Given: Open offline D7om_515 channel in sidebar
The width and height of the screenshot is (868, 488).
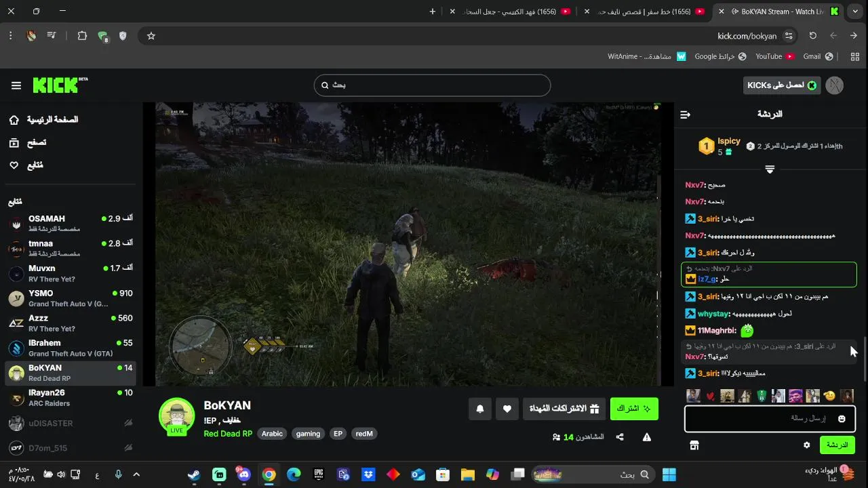Looking at the screenshot, I should click(x=70, y=448).
